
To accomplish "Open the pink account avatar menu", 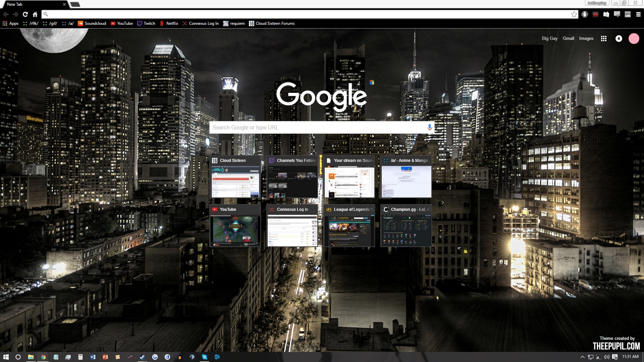I will tap(634, 39).
